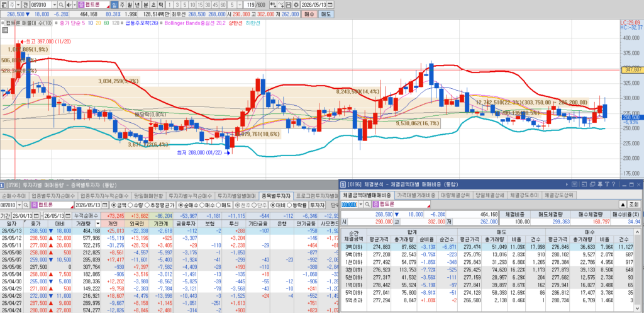Select monthly 월 period button
644x313 pixels.
[x=130, y=4]
